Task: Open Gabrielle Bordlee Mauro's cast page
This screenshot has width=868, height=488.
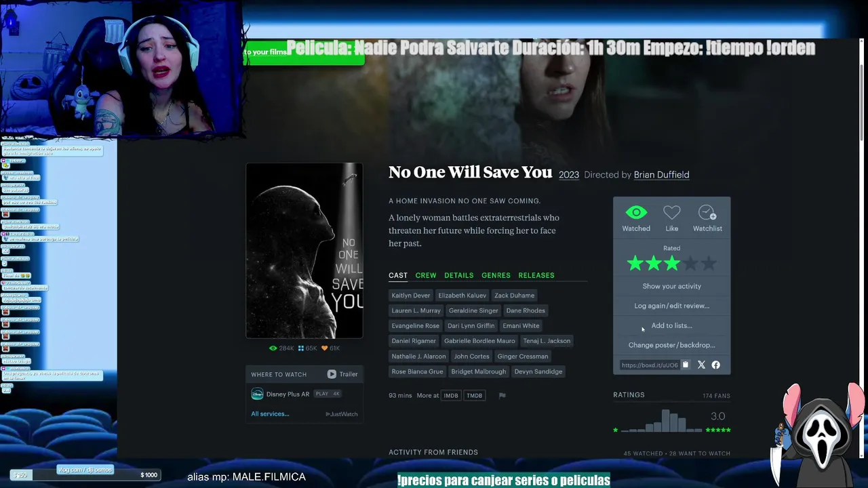Action: [x=479, y=341]
